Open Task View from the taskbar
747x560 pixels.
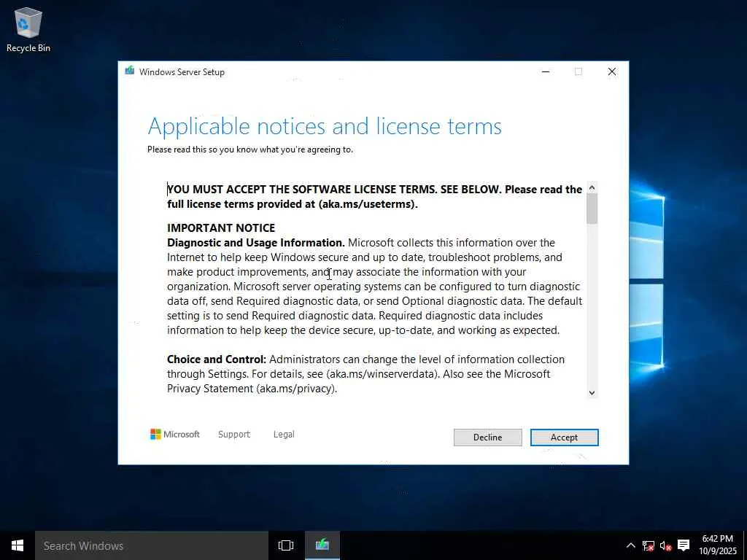point(286,545)
